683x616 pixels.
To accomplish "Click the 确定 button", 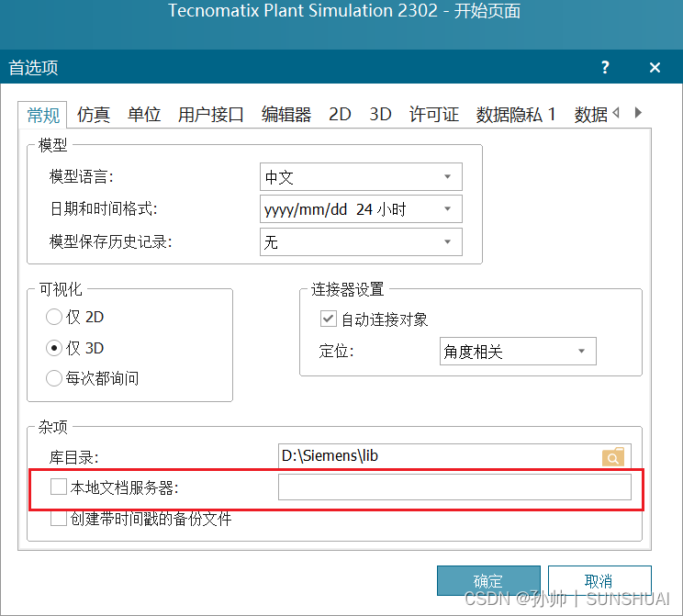I will tap(488, 581).
